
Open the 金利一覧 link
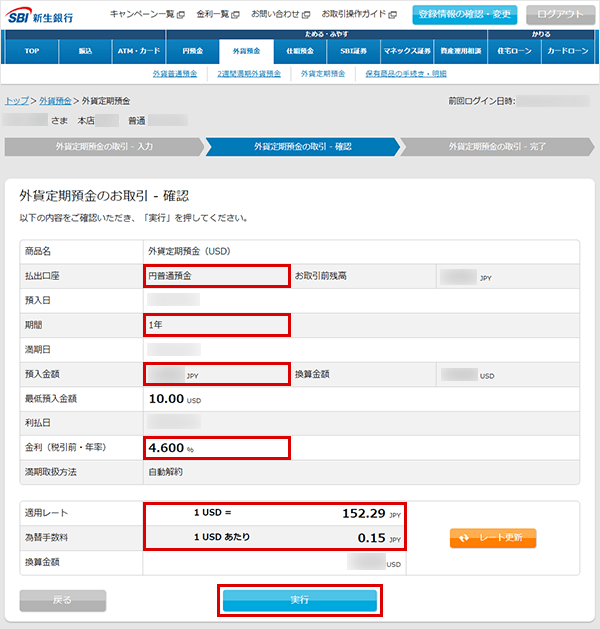(x=215, y=15)
